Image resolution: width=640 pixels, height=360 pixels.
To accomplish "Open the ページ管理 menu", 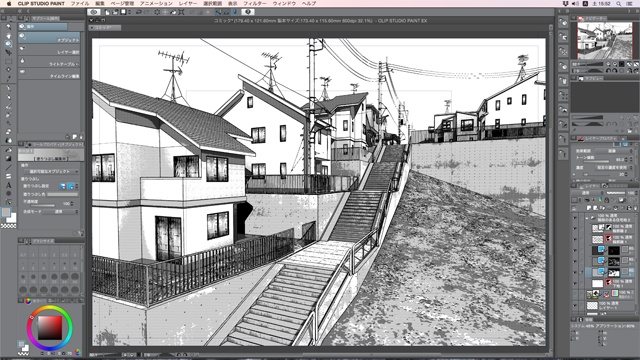I will tap(122, 3).
